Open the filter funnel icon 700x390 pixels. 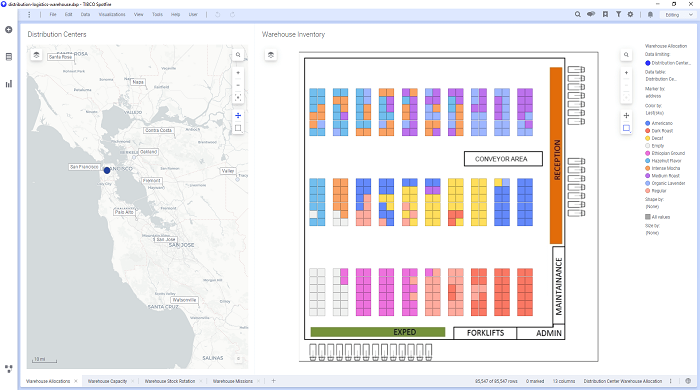[x=618, y=14]
